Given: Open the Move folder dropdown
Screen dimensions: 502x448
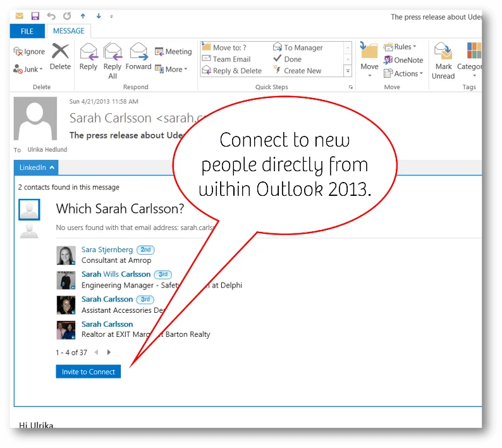Looking at the screenshot, I should (369, 59).
